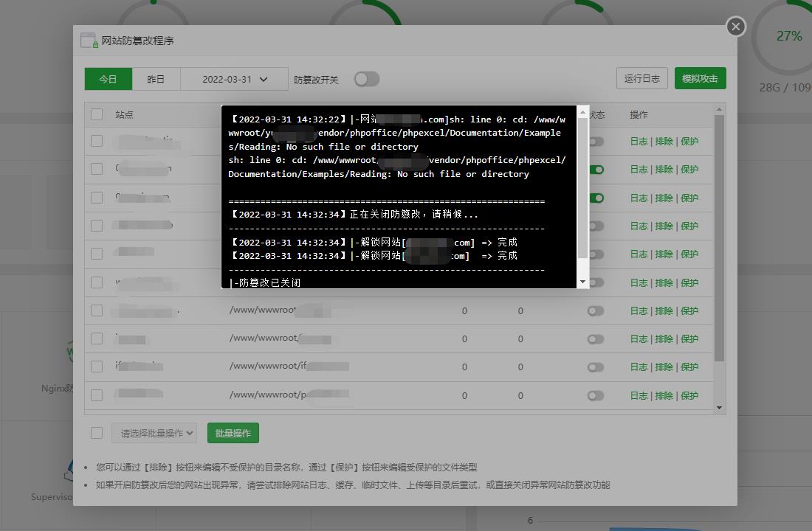812x531 pixels.
Task: Click the green 批量操作 button
Action: coord(233,433)
